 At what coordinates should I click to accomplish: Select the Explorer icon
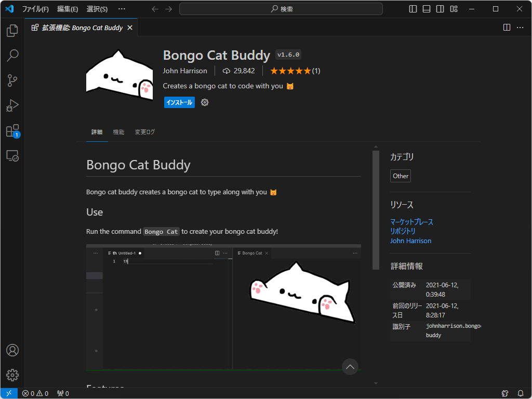click(x=12, y=31)
